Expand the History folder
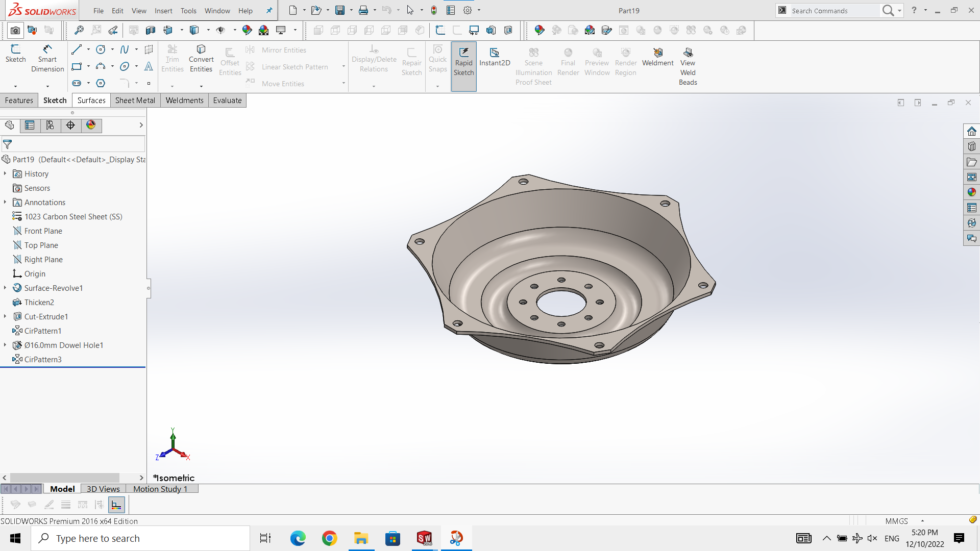Image resolution: width=980 pixels, height=551 pixels. point(5,174)
